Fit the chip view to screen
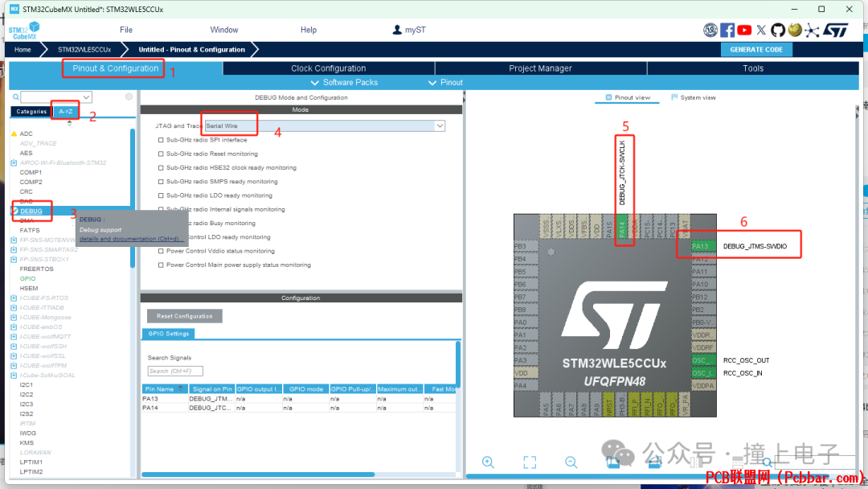Image resolution: width=868 pixels, height=489 pixels. pos(530,462)
